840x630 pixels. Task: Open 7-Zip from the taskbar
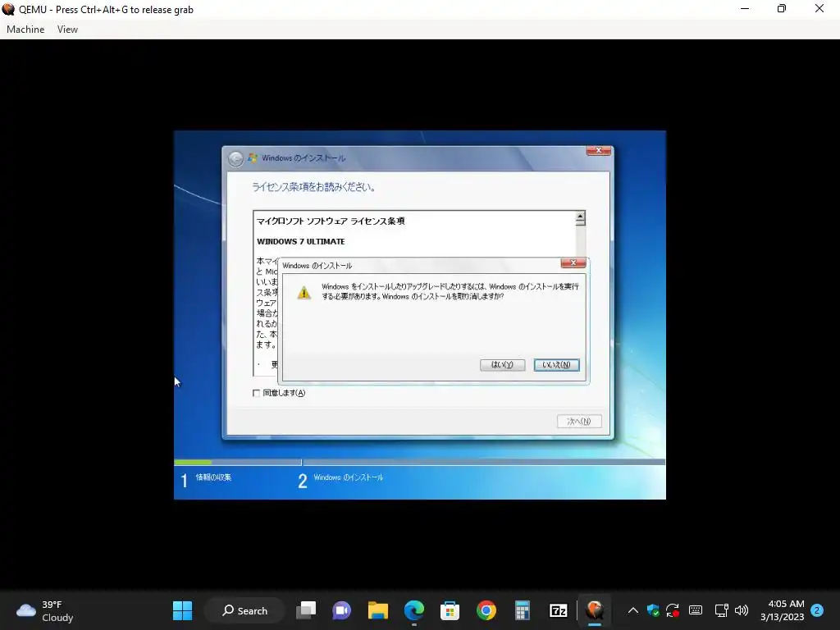coord(558,610)
